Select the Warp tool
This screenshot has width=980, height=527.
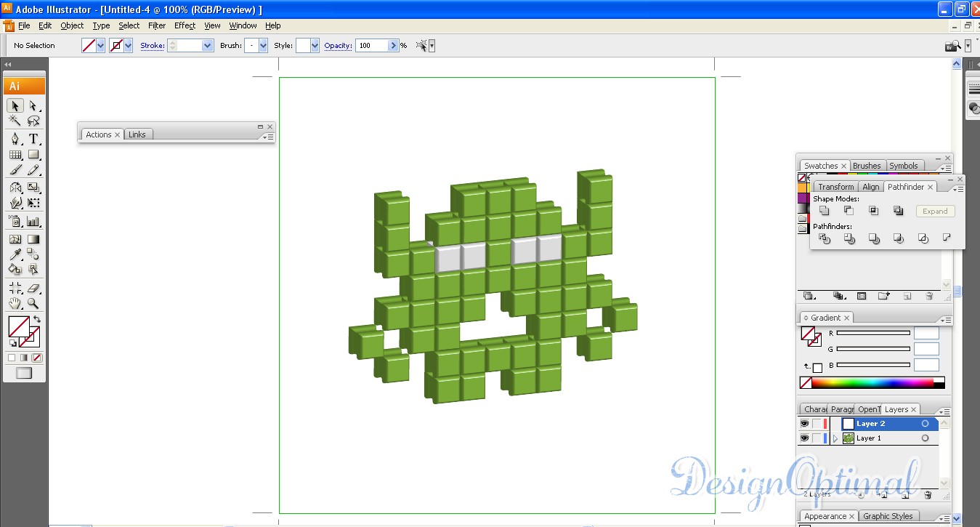click(15, 203)
